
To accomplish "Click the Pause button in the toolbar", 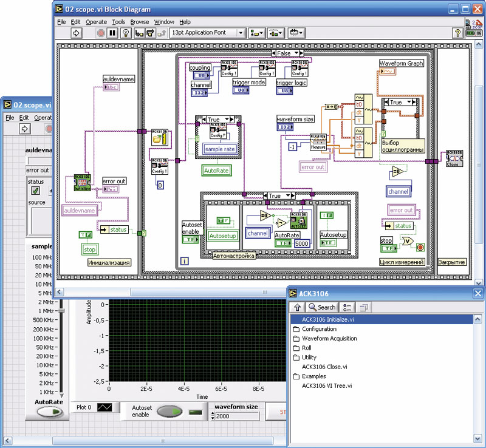I will pyautogui.click(x=112, y=33).
